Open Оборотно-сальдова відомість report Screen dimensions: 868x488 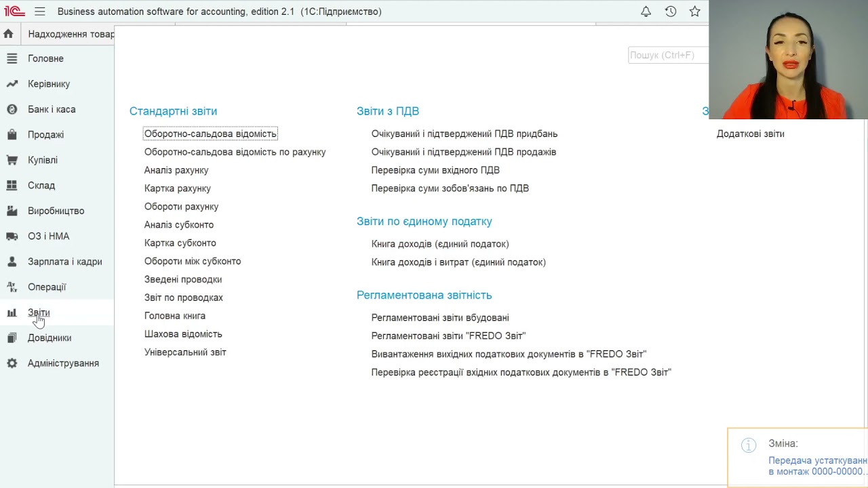pos(210,134)
